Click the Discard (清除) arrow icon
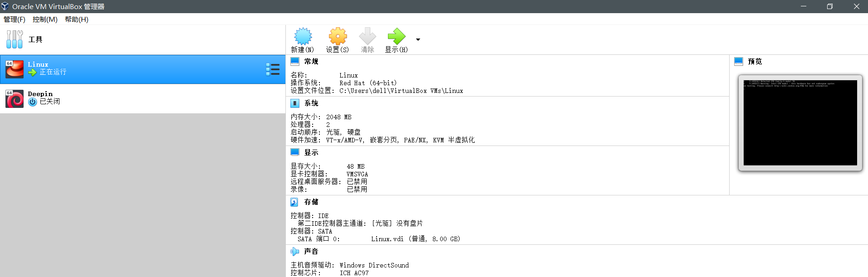The width and height of the screenshot is (868, 277). tap(368, 36)
